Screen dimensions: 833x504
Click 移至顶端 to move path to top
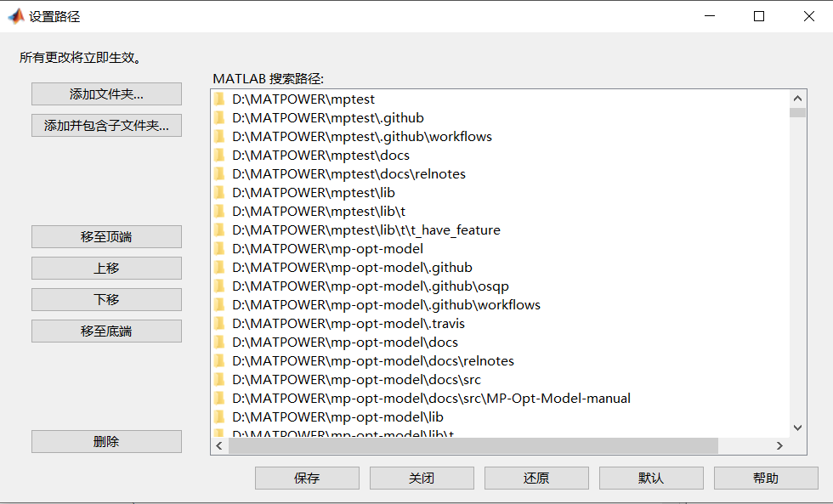[105, 236]
